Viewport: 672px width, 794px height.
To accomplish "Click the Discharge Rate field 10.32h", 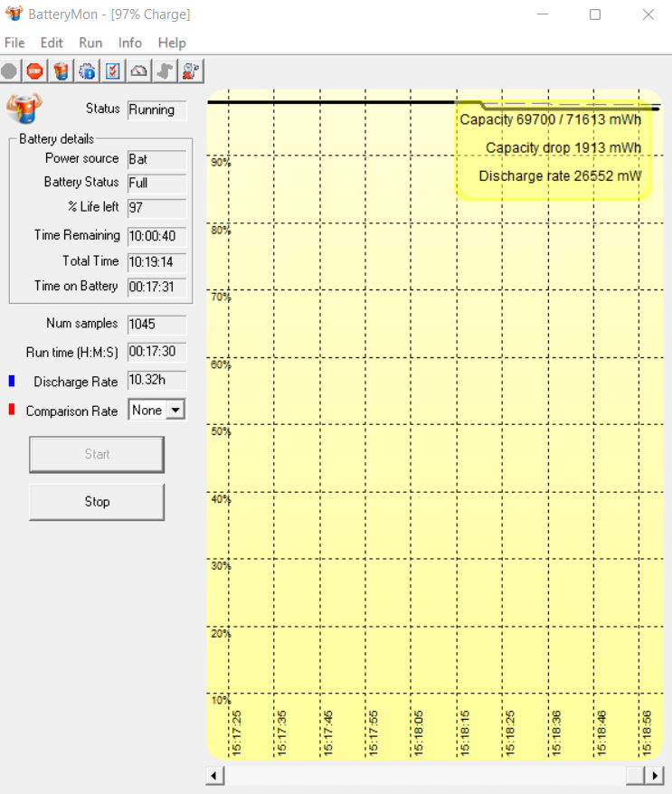I will click(156, 381).
